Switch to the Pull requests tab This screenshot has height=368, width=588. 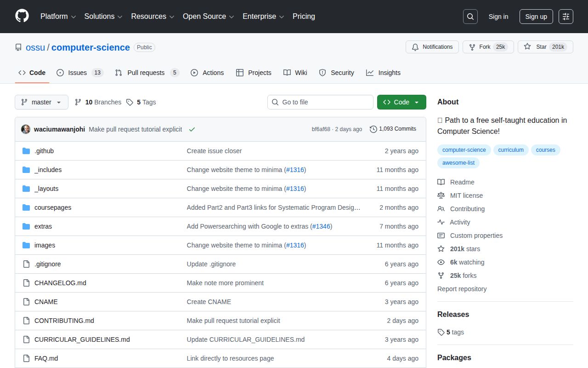[146, 73]
